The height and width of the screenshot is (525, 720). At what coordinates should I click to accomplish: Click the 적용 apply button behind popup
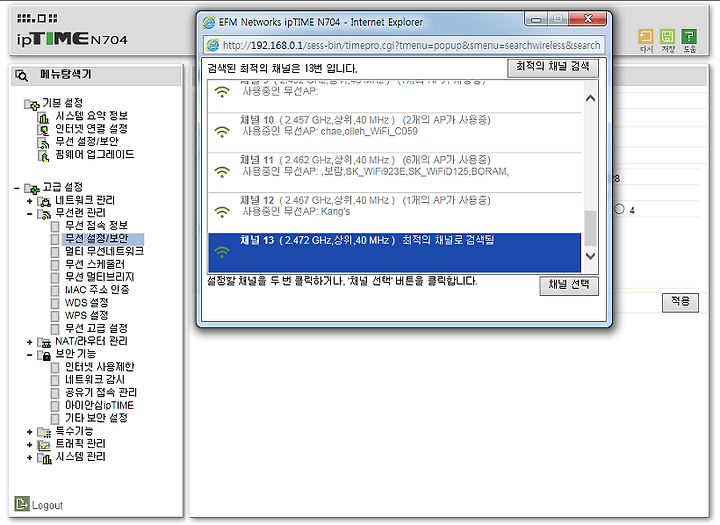pyautogui.click(x=680, y=302)
